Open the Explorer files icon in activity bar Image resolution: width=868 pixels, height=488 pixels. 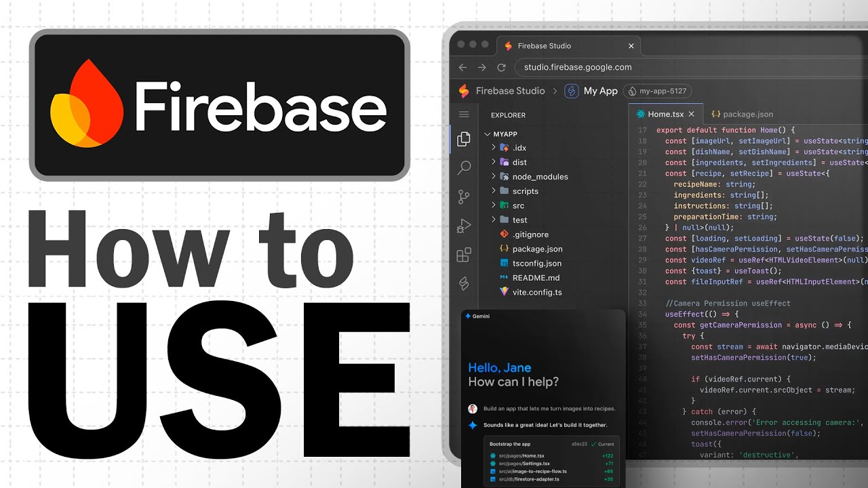[464, 139]
